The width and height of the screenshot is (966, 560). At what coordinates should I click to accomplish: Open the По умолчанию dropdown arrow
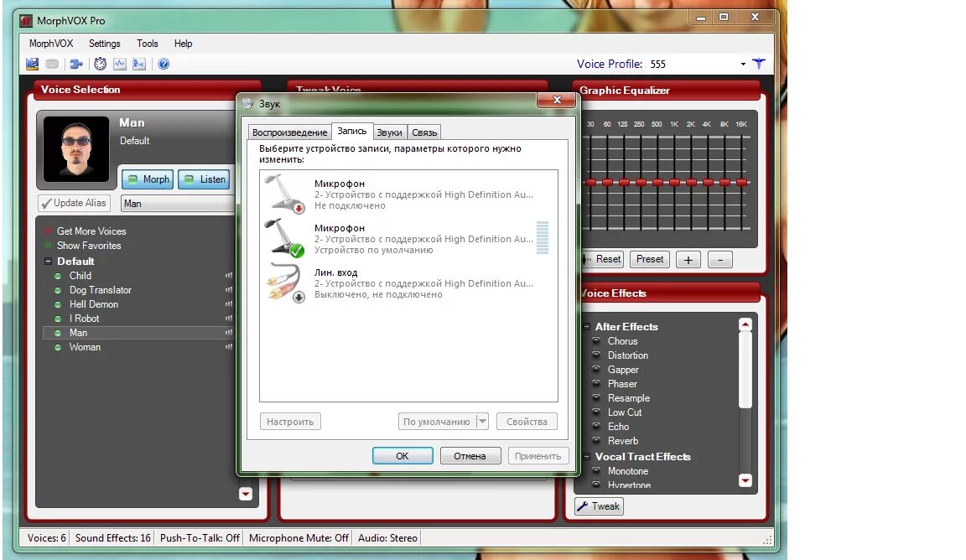point(482,422)
